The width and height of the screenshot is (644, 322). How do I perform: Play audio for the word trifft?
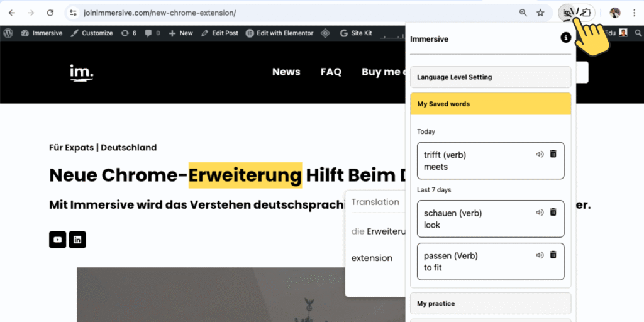click(539, 154)
